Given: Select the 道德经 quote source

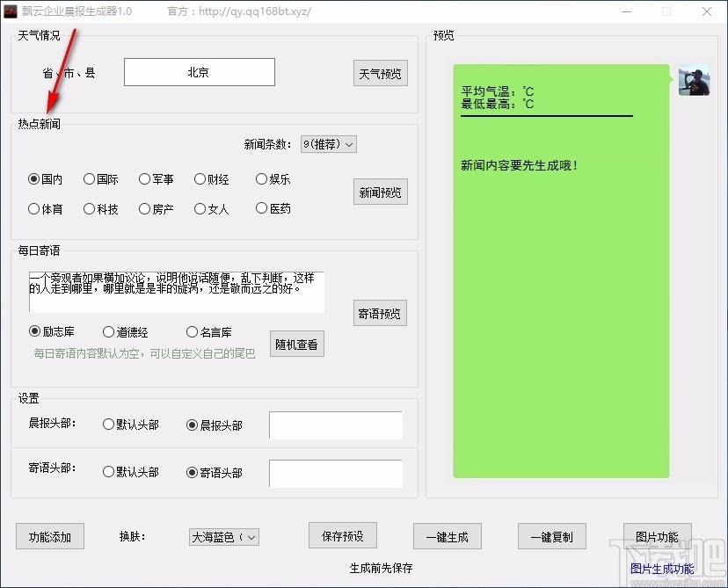Looking at the screenshot, I should point(126,332).
